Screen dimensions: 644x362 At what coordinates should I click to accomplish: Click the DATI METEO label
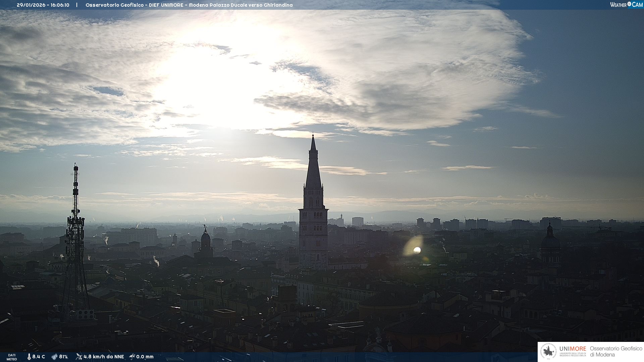pos(12,357)
